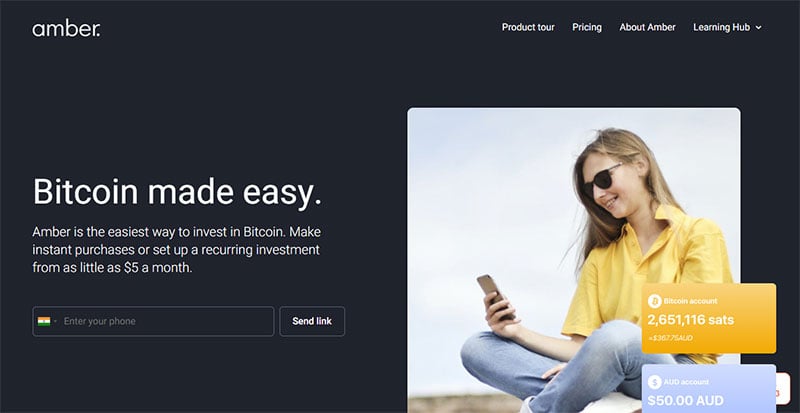Click the Send link button
Viewport: 800px width, 413px height.
pos(312,321)
